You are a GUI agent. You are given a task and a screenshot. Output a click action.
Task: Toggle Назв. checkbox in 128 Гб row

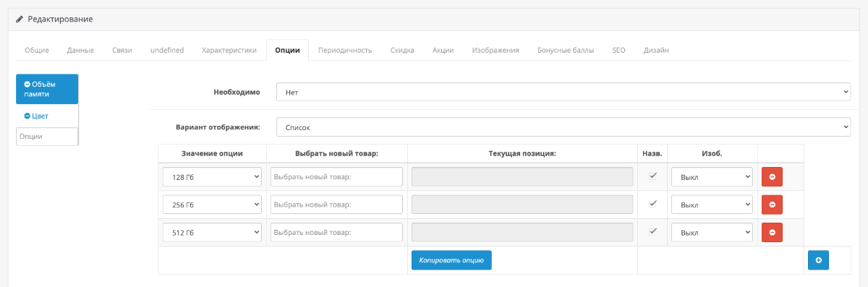[x=653, y=176]
